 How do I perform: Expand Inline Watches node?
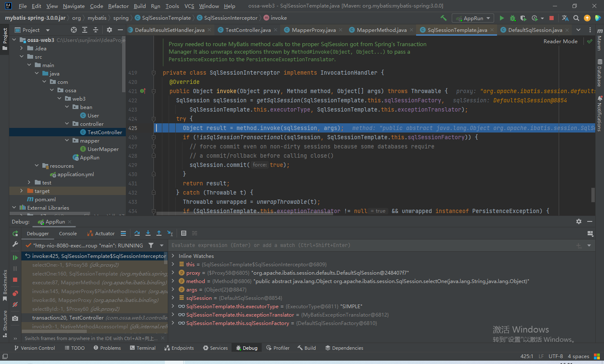[173, 256]
